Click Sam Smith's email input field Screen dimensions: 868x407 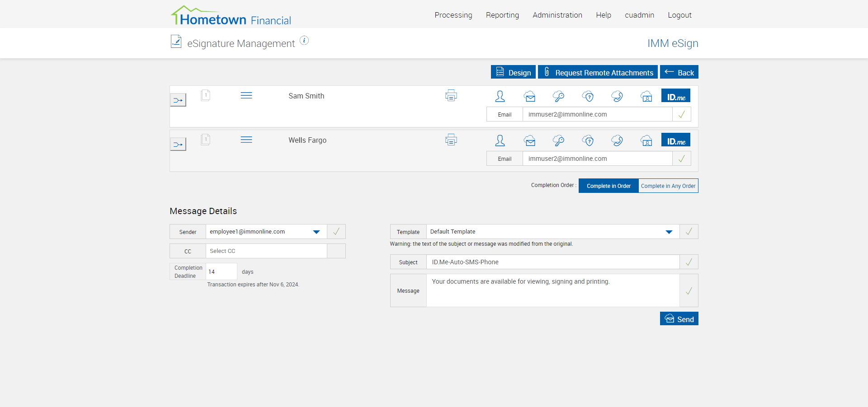click(597, 114)
